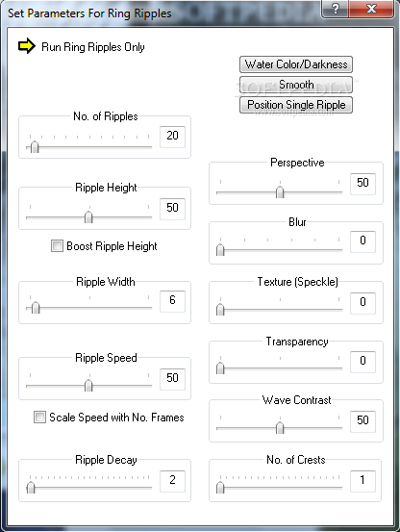Image resolution: width=400 pixels, height=532 pixels.
Task: Click the Ripple Height slider handle
Action: click(x=88, y=217)
